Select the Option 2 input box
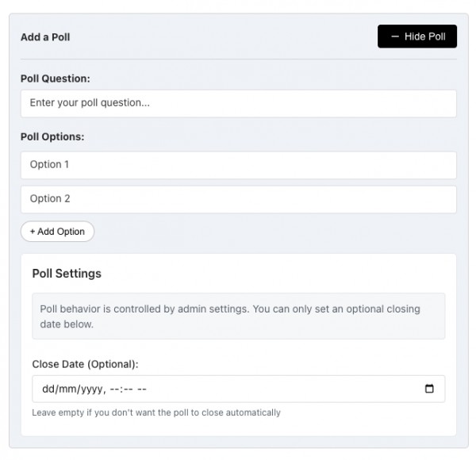 [238, 199]
